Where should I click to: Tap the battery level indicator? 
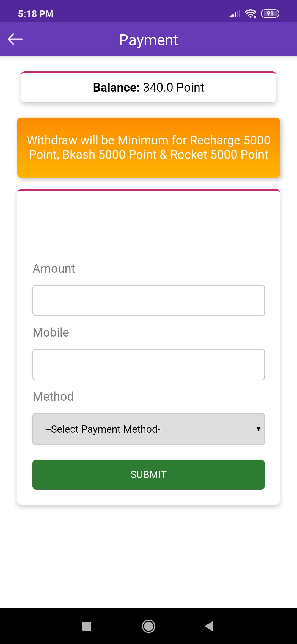[270, 13]
